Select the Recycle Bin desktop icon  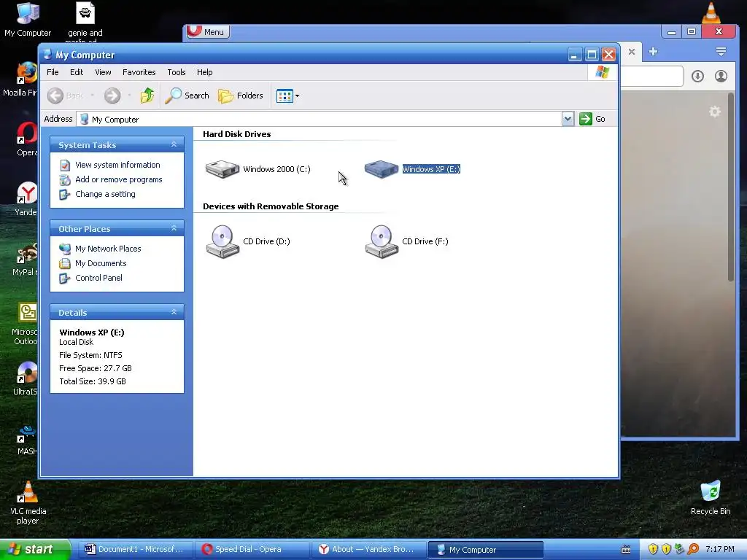click(x=711, y=498)
